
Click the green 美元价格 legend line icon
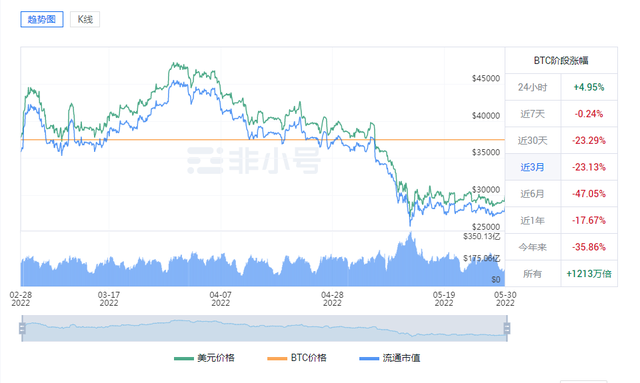(184, 359)
